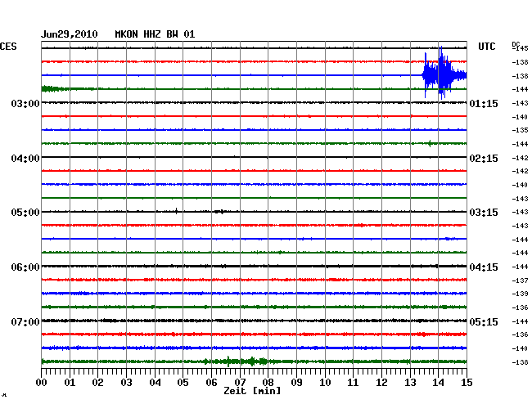
Task: Select minute tick label 12
Action: pos(381,382)
